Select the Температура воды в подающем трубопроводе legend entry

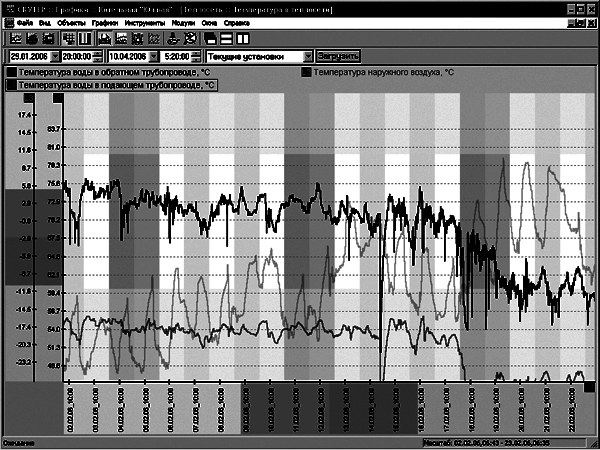(112, 85)
